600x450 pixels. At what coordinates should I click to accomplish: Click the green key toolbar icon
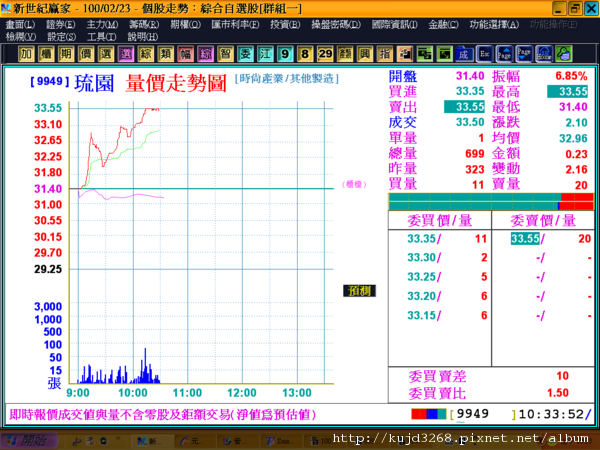tap(564, 54)
